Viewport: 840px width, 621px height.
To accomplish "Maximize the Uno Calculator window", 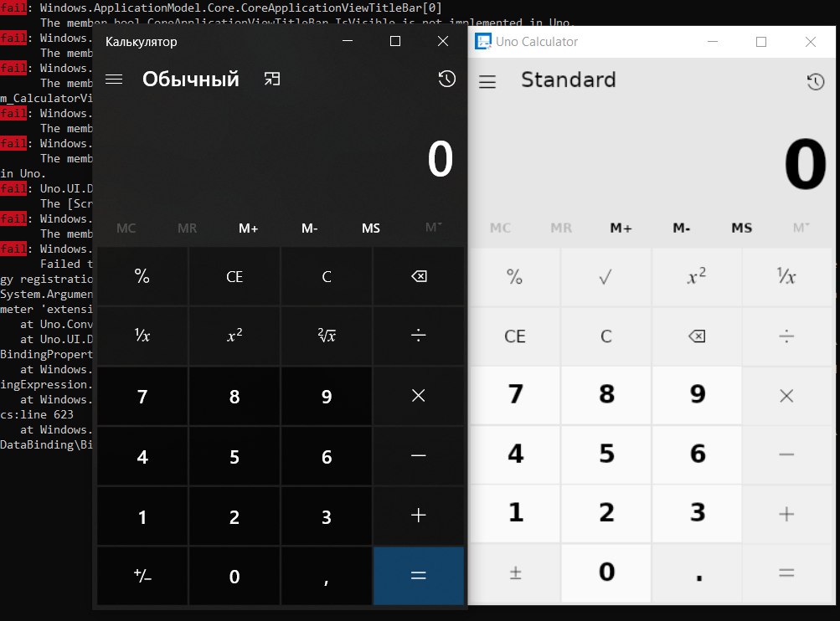I will coord(760,42).
